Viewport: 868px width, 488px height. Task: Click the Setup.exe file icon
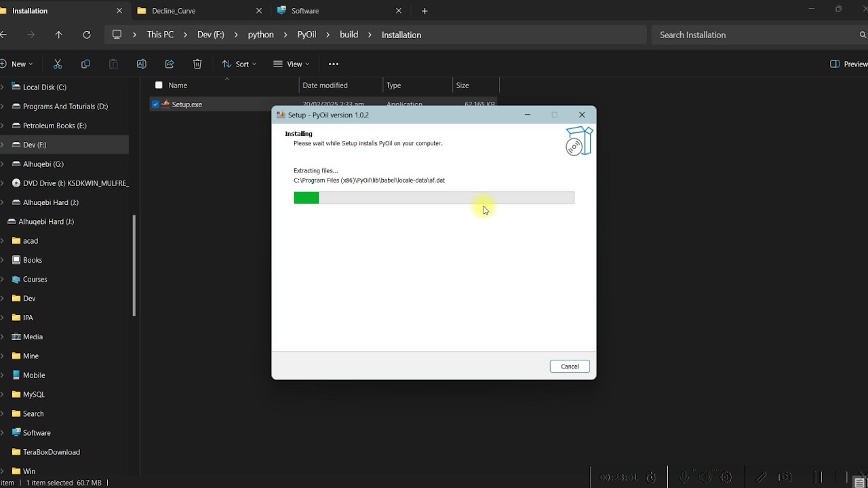[165, 105]
